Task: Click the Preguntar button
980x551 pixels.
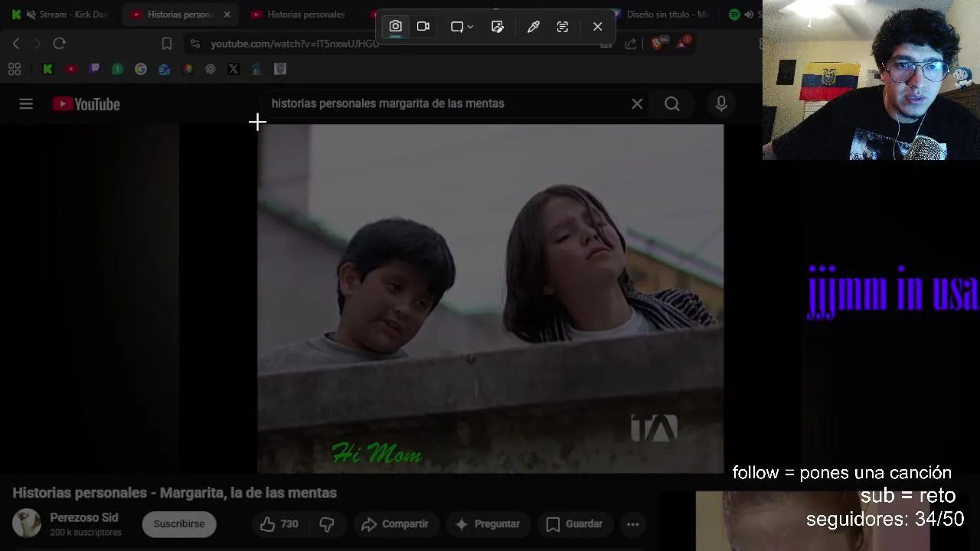Action: coord(488,524)
